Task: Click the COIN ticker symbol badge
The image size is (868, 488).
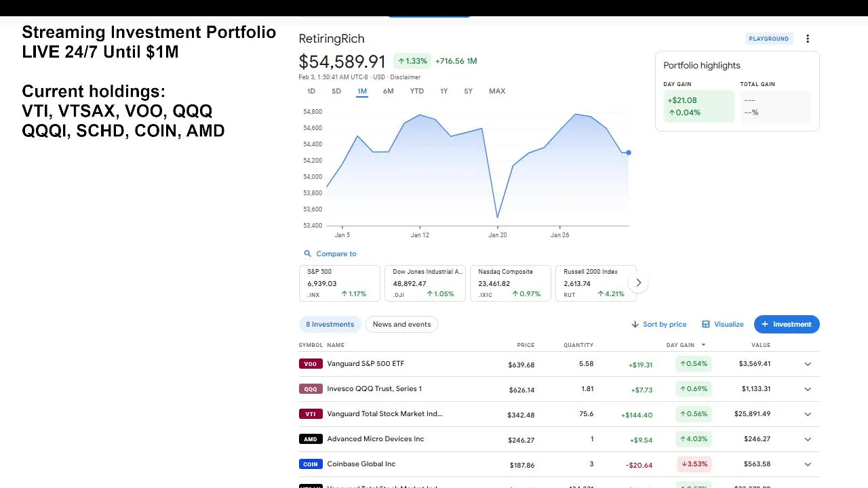Action: pos(310,464)
